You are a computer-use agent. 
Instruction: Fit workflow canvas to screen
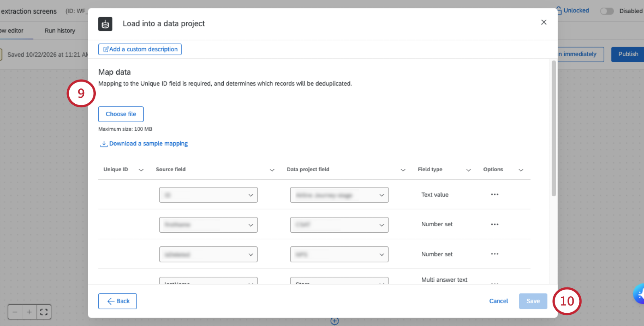click(44, 312)
